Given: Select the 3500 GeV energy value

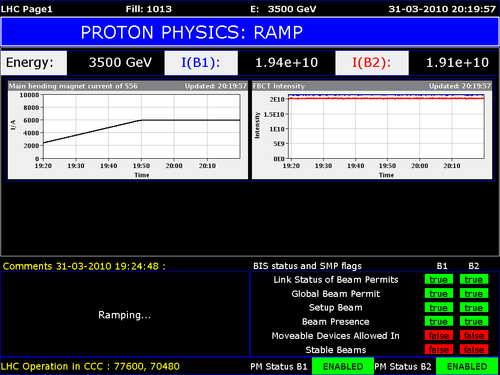Looking at the screenshot, I should [x=120, y=63].
